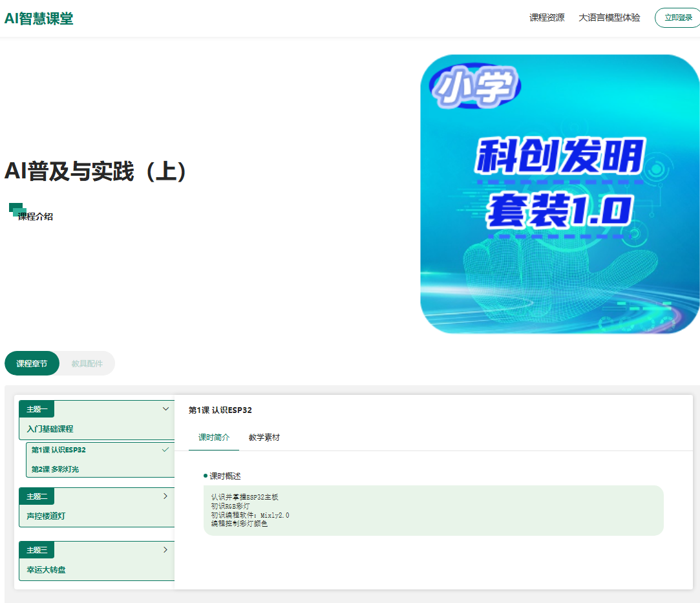700x603 pixels.
Task: Click the green squares icon beside 课程介绍
Action: point(16,210)
